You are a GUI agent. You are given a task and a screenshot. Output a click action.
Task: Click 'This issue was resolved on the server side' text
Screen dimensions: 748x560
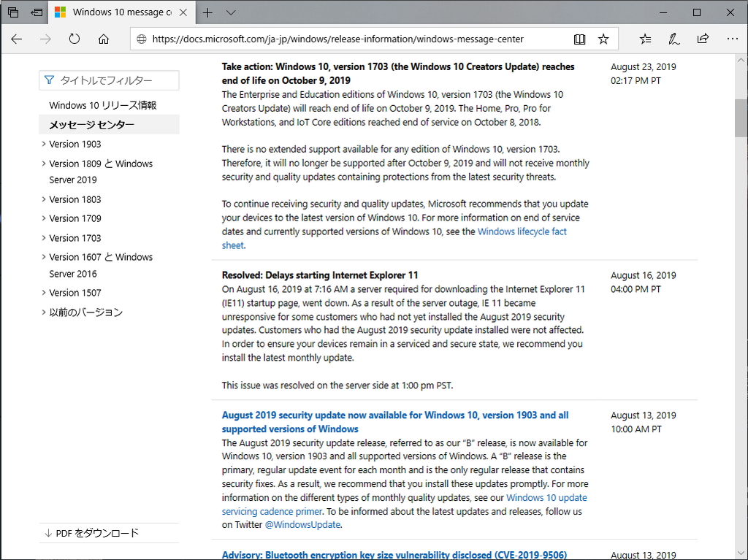click(337, 386)
